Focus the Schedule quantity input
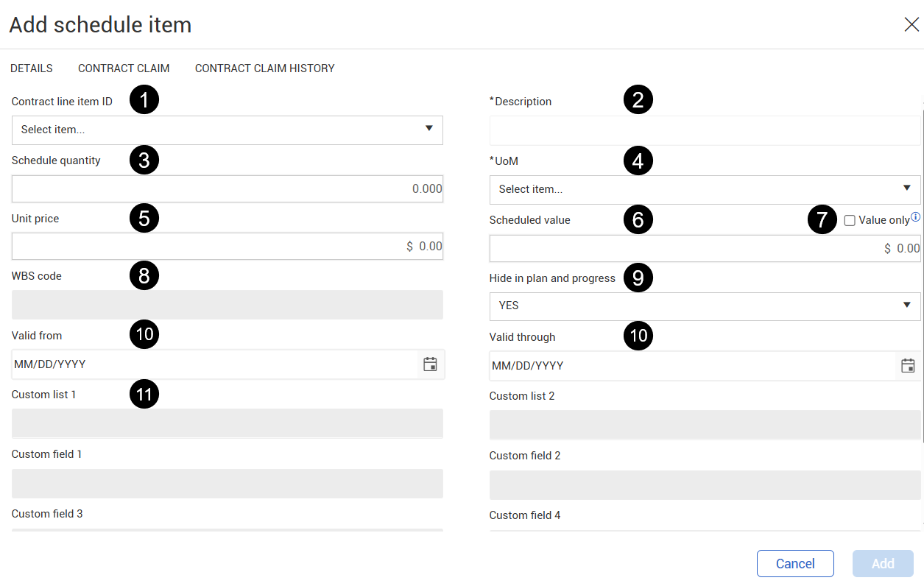Screen dimensions: 924x586 (227, 189)
